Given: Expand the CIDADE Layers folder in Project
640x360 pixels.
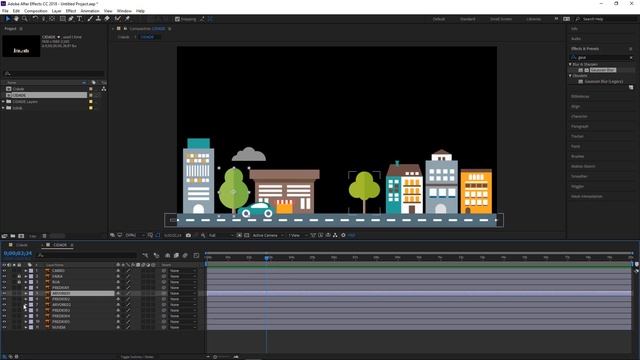Looking at the screenshot, I should (4, 102).
